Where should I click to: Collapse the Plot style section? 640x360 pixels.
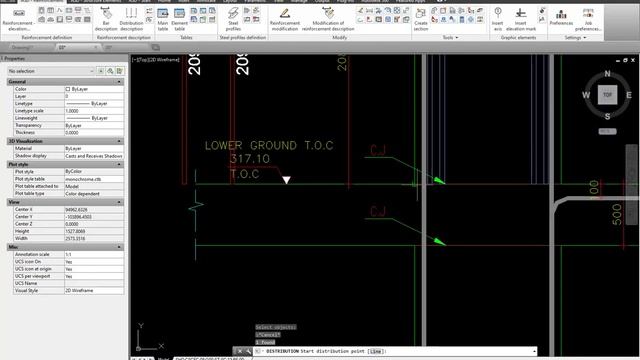click(119, 164)
